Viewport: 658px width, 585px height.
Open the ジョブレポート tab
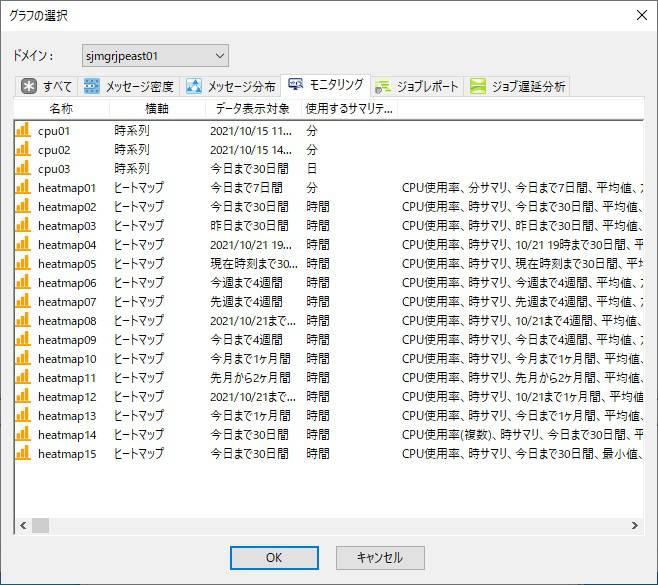[417, 86]
